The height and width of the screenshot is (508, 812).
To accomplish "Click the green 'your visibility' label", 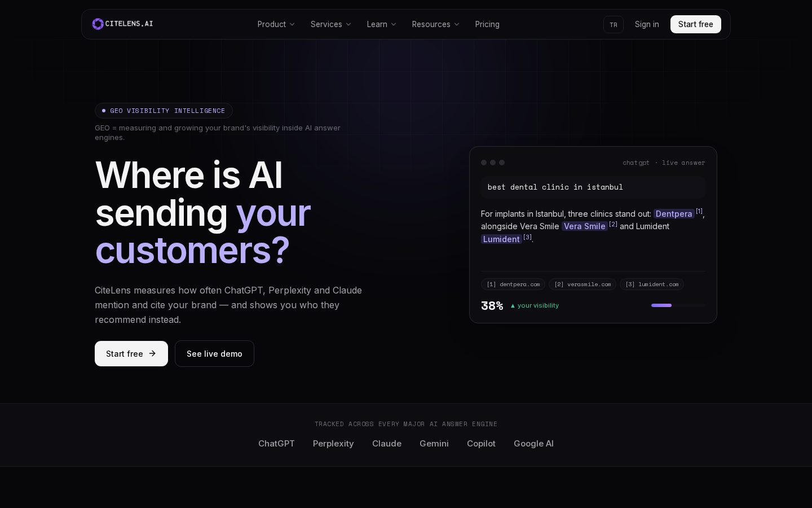I will pyautogui.click(x=535, y=305).
